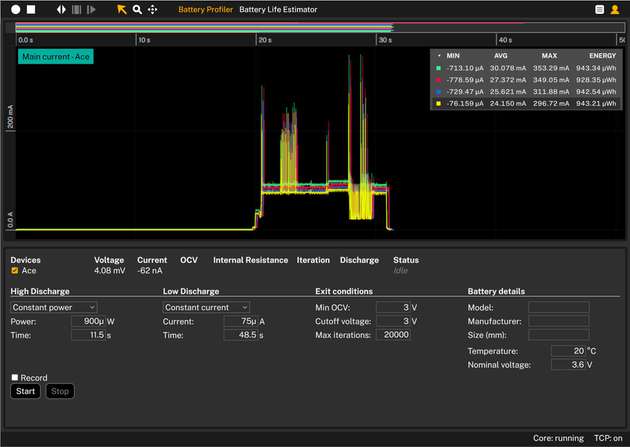The height and width of the screenshot is (447, 630).
Task: Activate the magnifier zoom tool
Action: (x=138, y=9)
